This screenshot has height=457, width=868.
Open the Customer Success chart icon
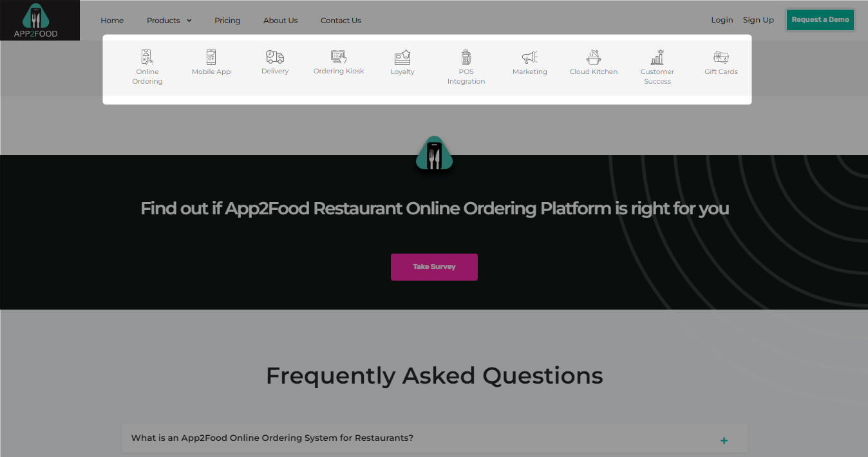[x=657, y=57]
